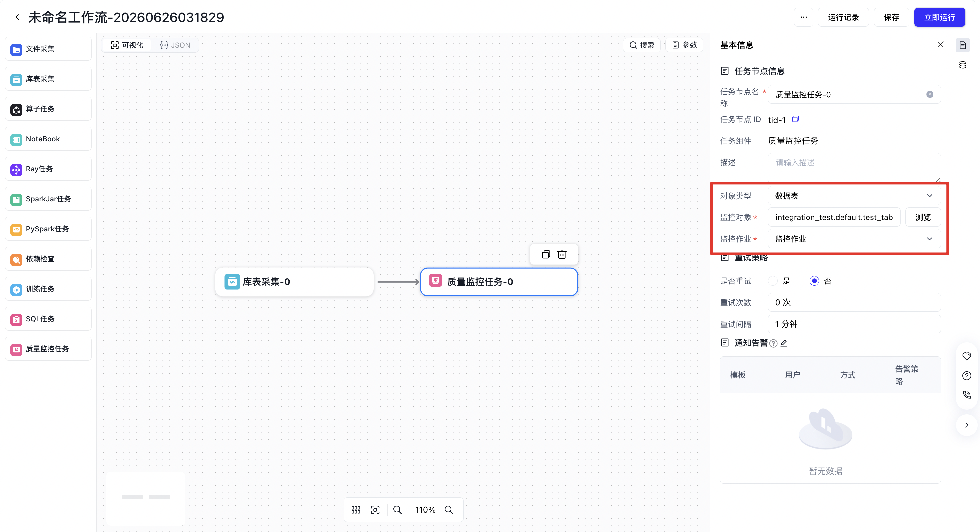Focus the 任务节点名称 input field

pos(854,94)
